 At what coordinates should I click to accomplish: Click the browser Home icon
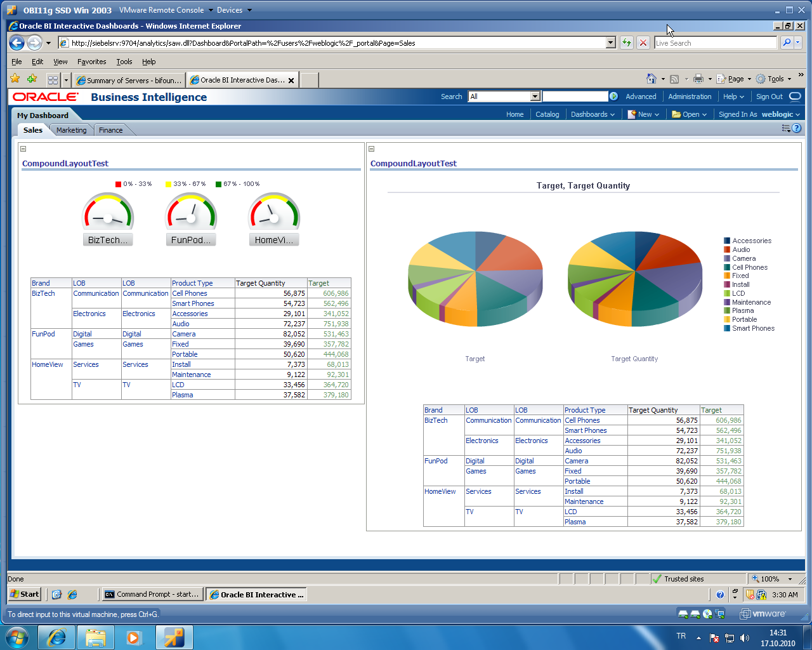[652, 78]
